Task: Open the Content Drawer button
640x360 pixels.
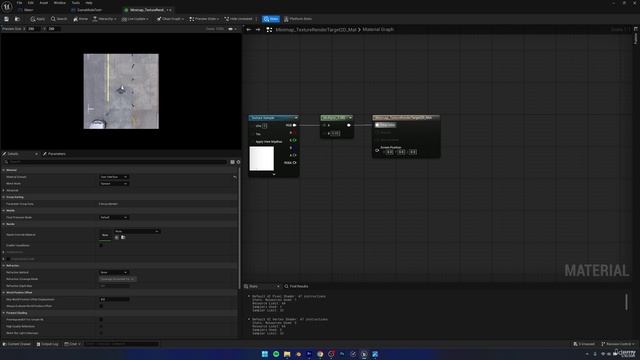Action: click(x=17, y=344)
